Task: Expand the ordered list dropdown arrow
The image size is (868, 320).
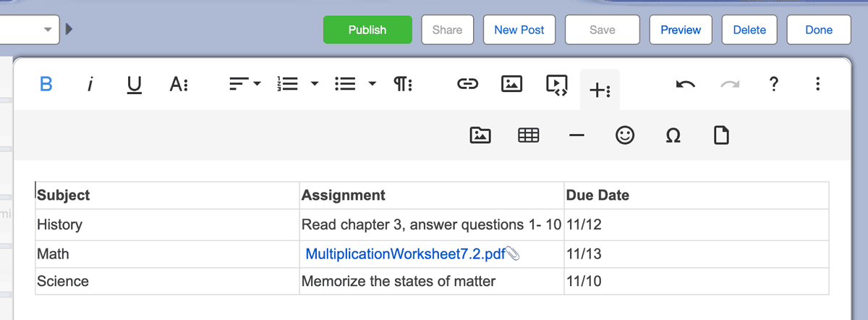Action: pos(315,85)
